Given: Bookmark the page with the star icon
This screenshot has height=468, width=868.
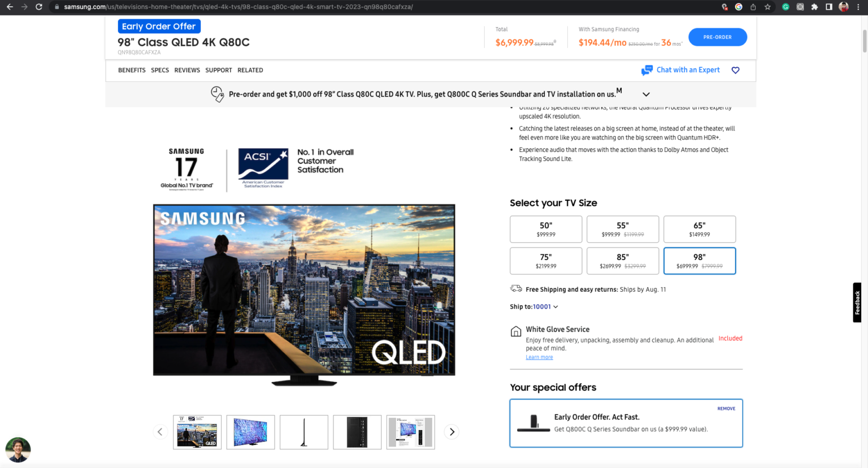Looking at the screenshot, I should pos(767,7).
